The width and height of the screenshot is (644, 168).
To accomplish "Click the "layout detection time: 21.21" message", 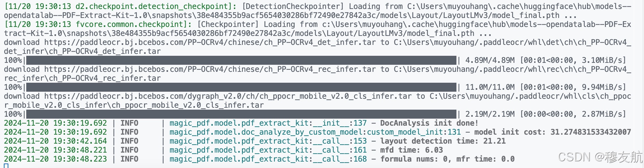I will coord(443,141).
